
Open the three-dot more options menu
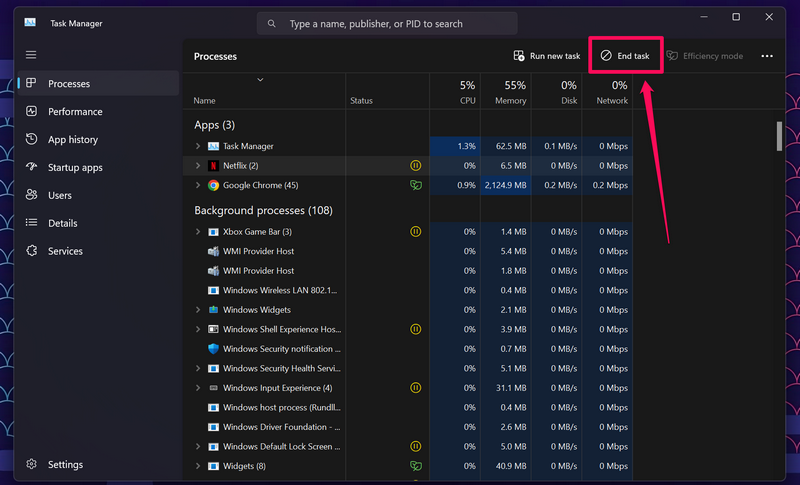[767, 56]
